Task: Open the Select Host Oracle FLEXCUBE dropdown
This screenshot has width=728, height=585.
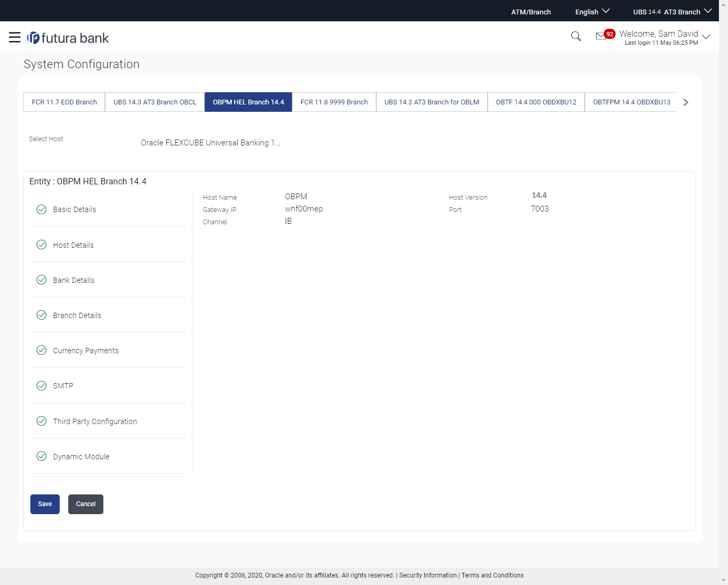Action: click(x=211, y=143)
